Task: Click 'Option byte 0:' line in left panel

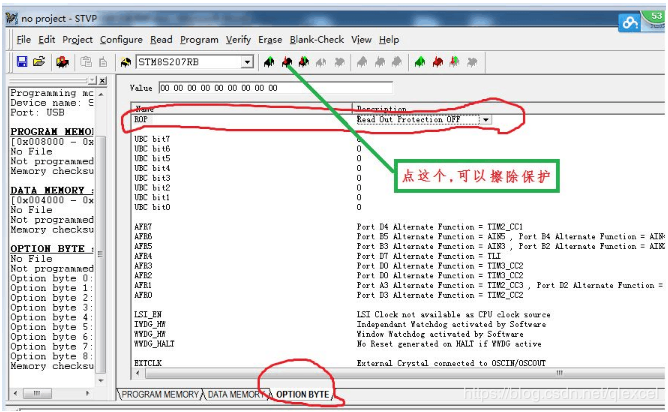Action: 52,278
